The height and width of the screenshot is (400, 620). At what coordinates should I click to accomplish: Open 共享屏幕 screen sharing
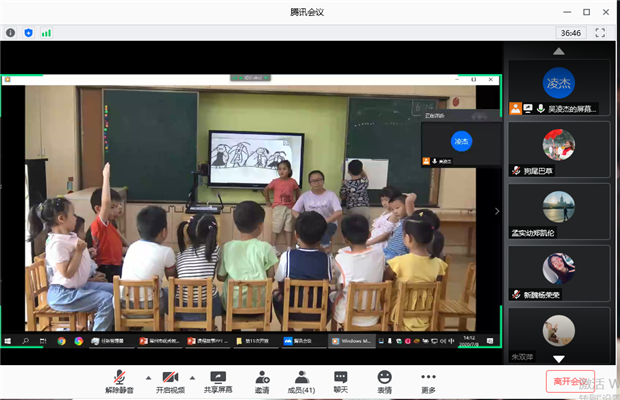218,381
